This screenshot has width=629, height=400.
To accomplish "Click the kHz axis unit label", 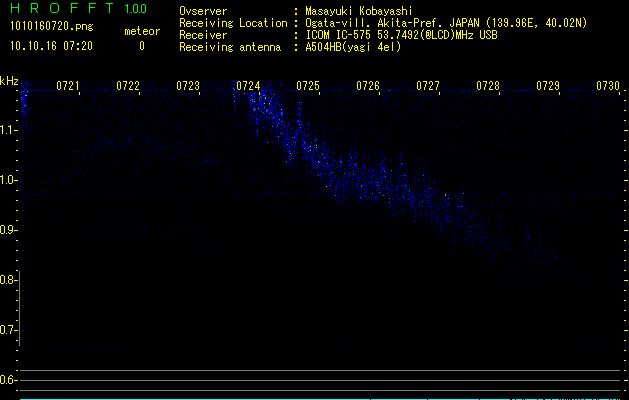I will pos(9,81).
